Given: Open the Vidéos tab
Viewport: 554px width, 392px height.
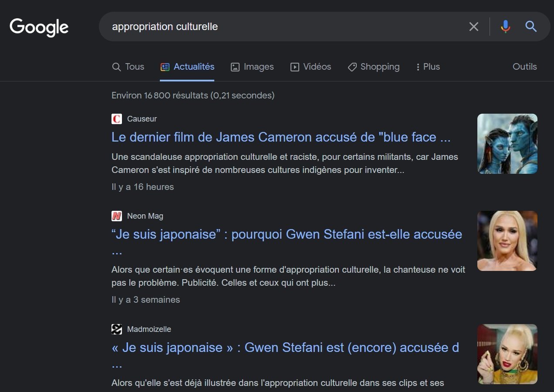Looking at the screenshot, I should 311,67.
